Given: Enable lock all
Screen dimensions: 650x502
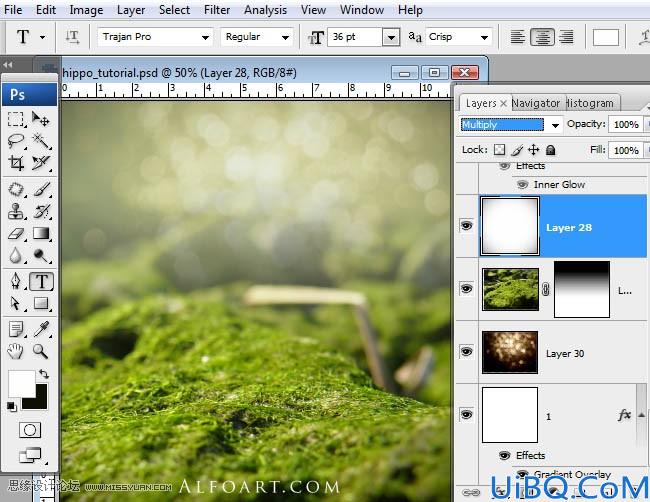Looking at the screenshot, I should pyautogui.click(x=551, y=150).
